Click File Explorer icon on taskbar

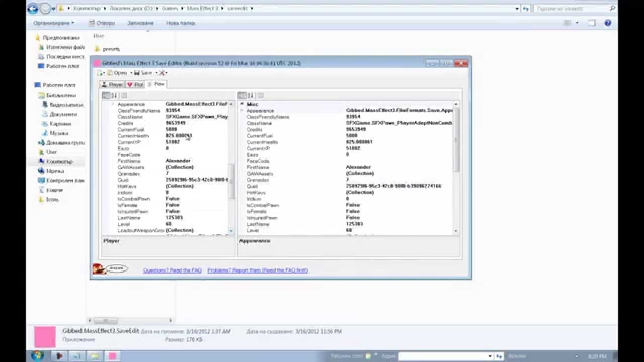coord(95,356)
